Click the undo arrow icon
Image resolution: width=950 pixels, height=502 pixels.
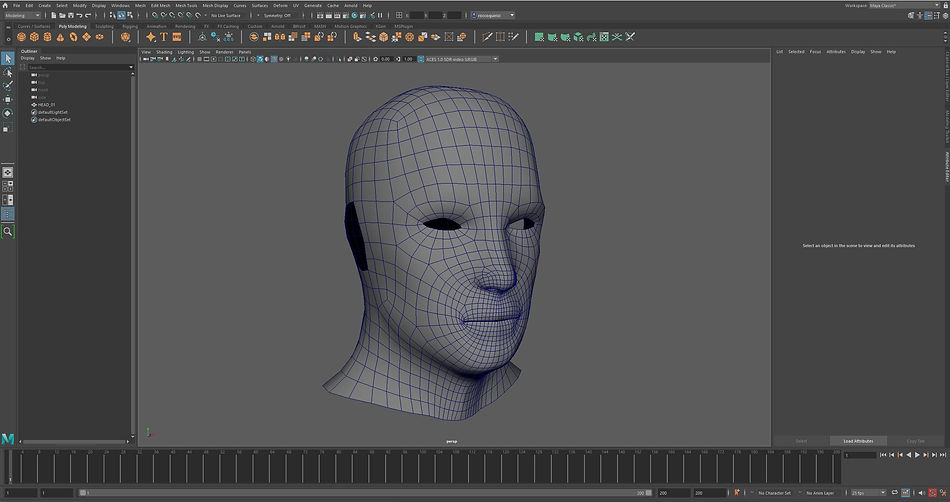point(79,15)
